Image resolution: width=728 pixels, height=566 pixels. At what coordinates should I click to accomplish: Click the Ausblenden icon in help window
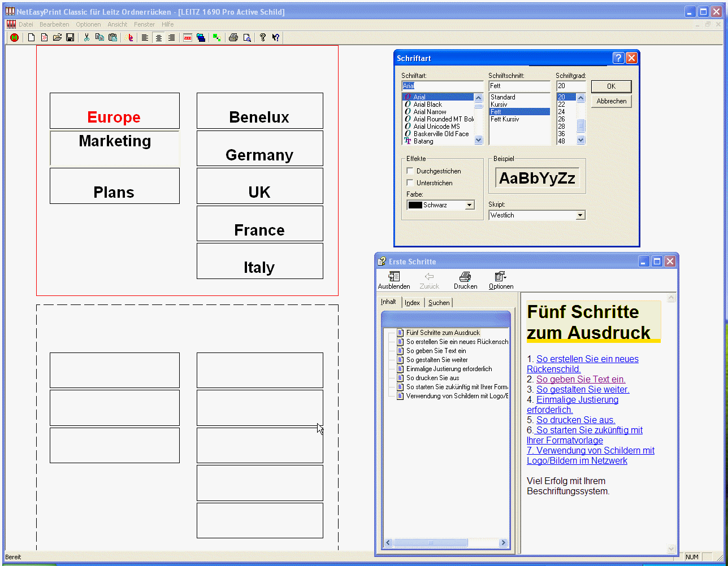394,280
